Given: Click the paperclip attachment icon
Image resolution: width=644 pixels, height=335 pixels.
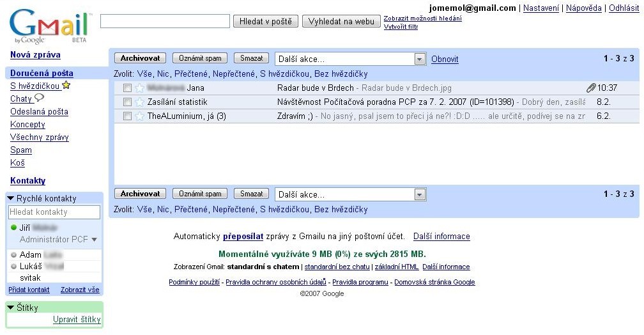Looking at the screenshot, I should point(590,88).
